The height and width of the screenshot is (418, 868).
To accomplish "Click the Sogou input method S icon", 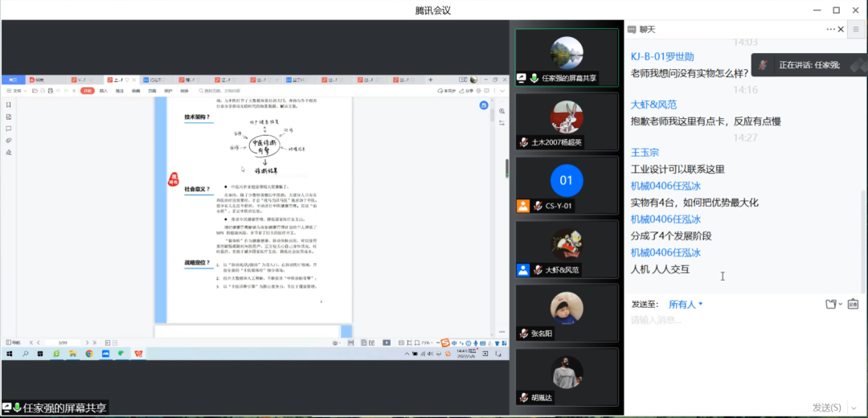I will (445, 342).
